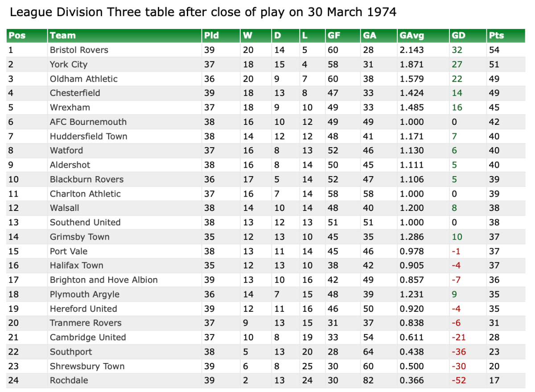Click the Pts column header
Screen dimensions: 535x392
496,36
